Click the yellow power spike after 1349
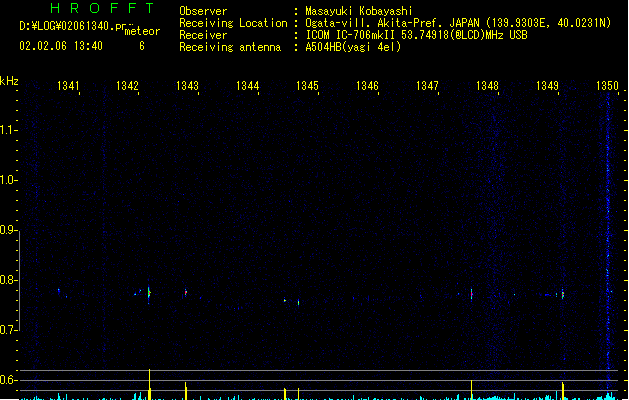The height and width of the screenshot is (400, 629). pos(563,391)
